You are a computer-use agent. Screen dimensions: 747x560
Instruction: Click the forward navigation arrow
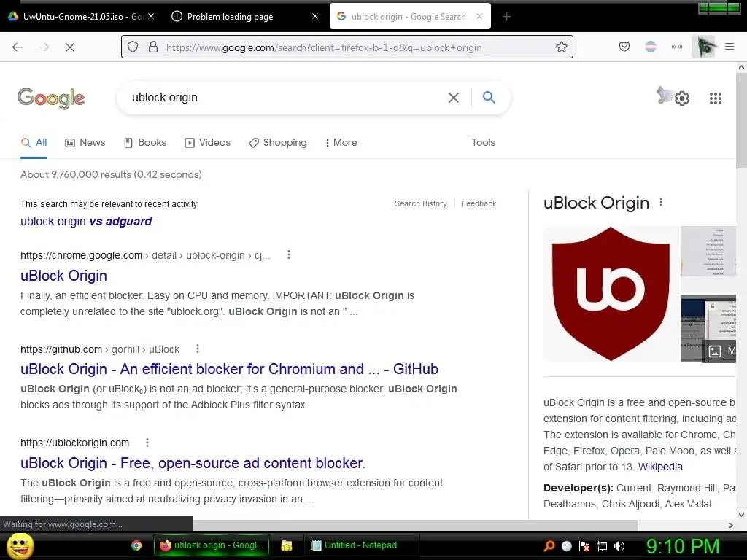click(x=44, y=47)
